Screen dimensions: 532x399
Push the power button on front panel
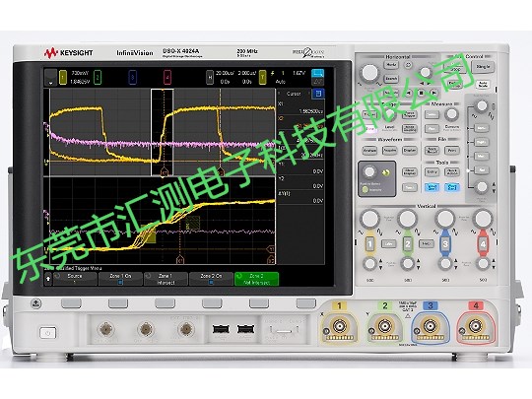(x=48, y=333)
